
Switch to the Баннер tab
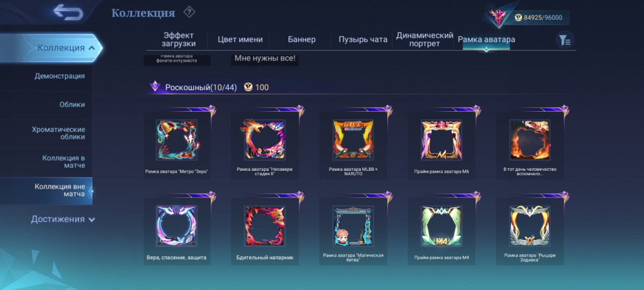tap(302, 39)
